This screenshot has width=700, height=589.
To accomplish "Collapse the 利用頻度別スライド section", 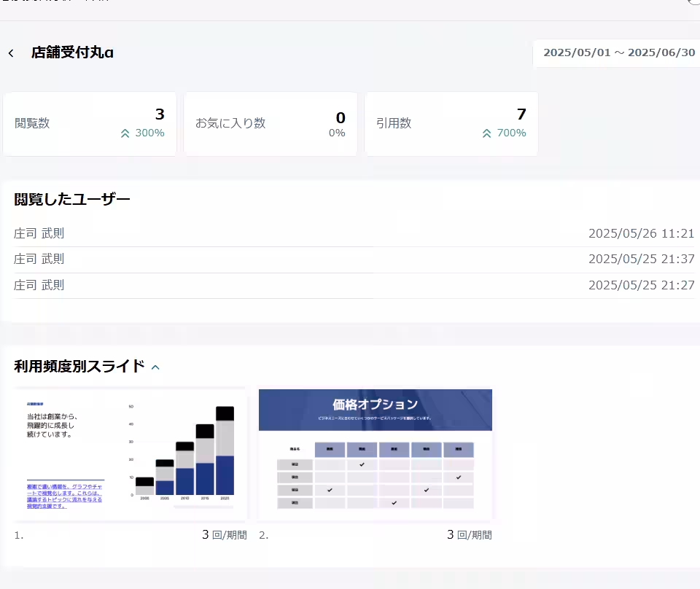I will pyautogui.click(x=155, y=367).
